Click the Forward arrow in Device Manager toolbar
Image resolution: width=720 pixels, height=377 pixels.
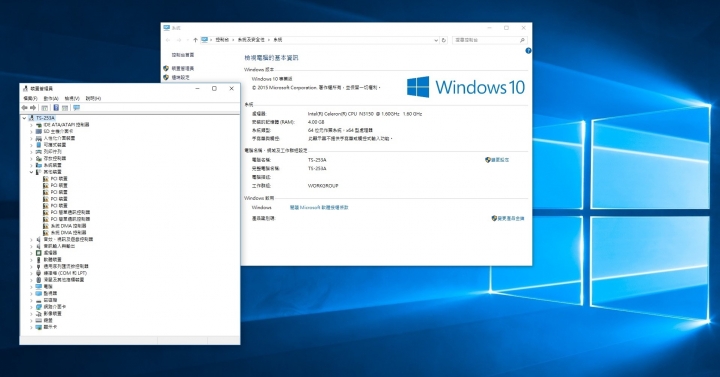coord(33,107)
